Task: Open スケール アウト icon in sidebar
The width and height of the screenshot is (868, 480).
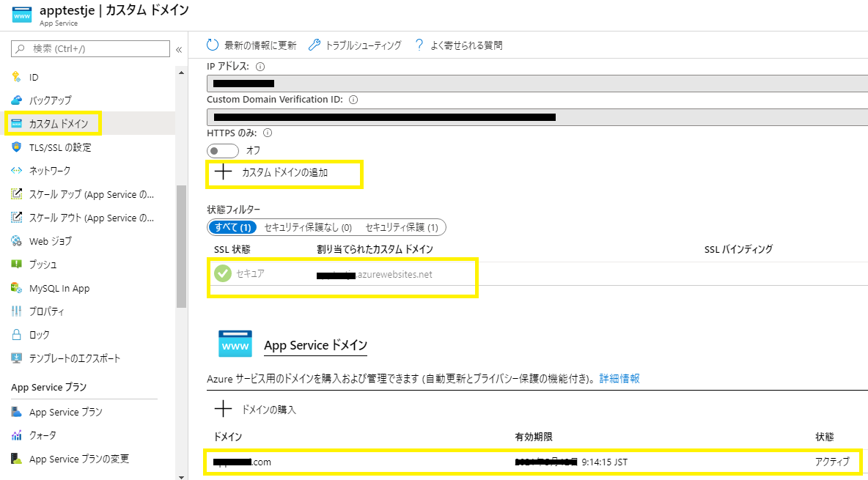Action: (17, 218)
